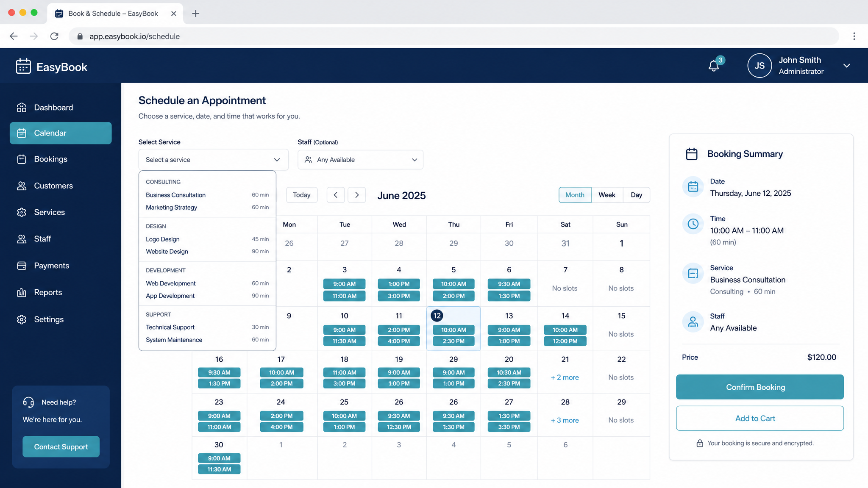Expand the John Smith account menu chevron
The image size is (868, 488).
pos(846,66)
